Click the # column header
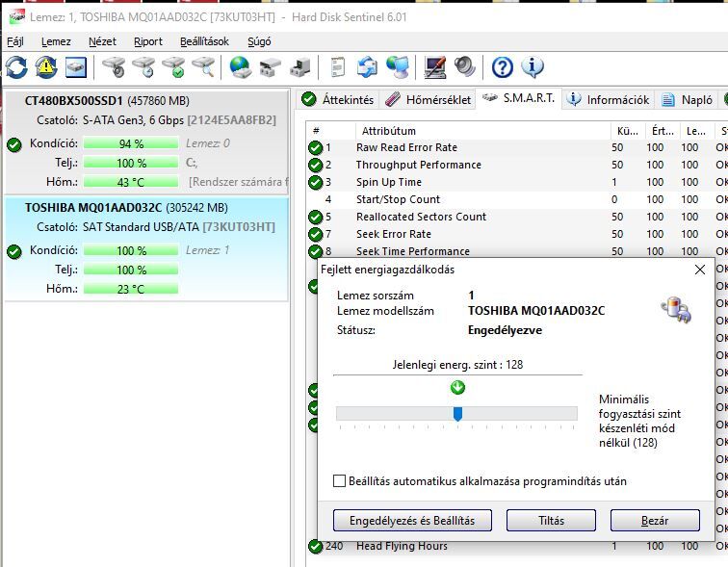Screen dimensions: 728x567 (x=330, y=131)
